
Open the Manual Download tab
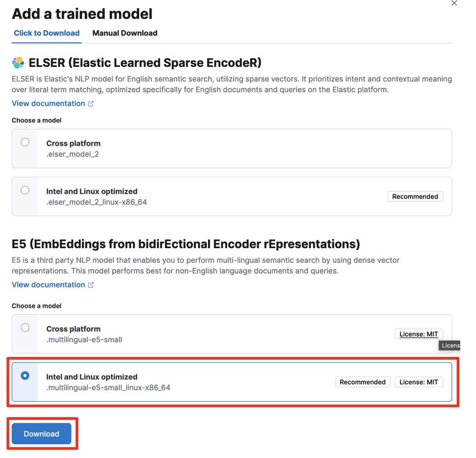coord(125,33)
